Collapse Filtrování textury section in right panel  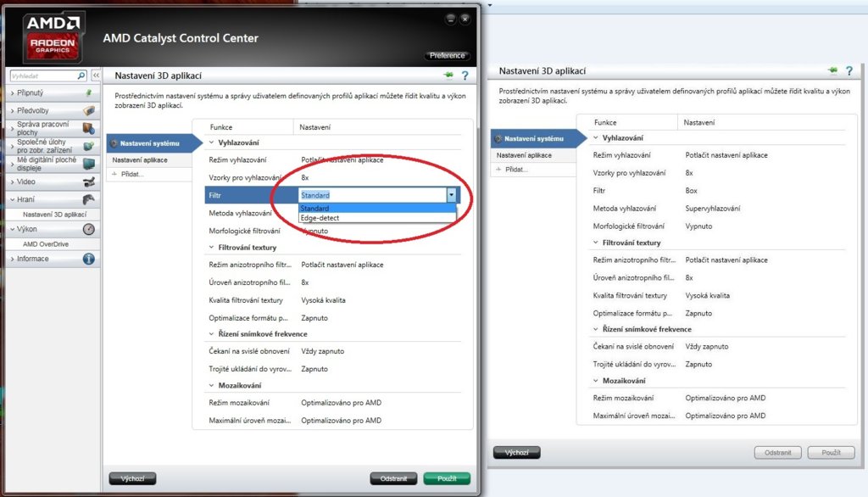pyautogui.click(x=596, y=243)
